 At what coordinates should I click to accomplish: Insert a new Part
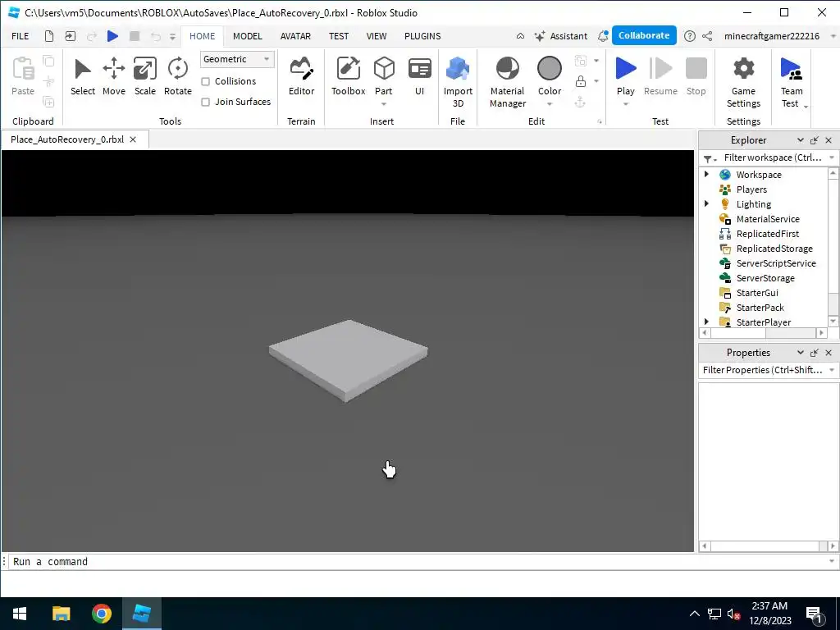coord(384,75)
